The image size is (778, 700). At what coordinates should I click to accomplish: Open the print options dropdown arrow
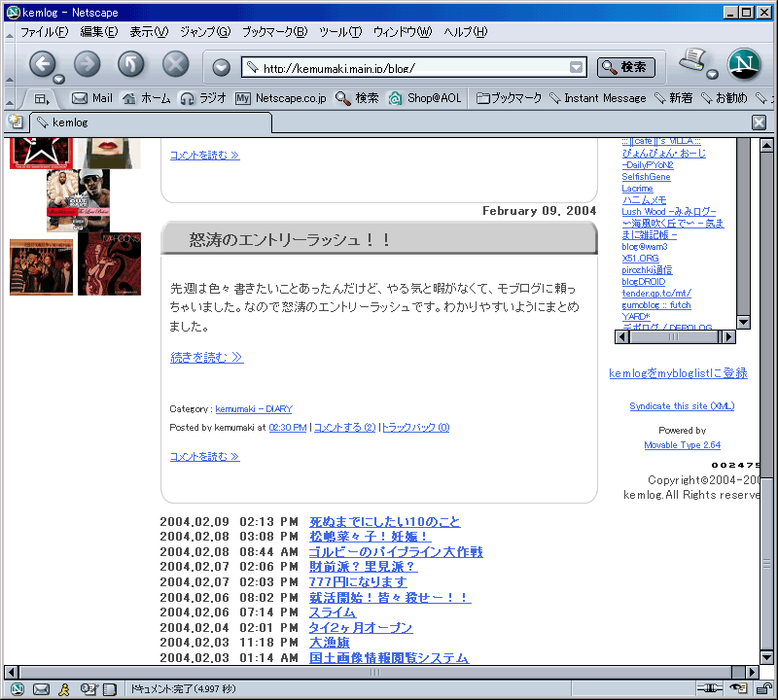click(x=713, y=75)
